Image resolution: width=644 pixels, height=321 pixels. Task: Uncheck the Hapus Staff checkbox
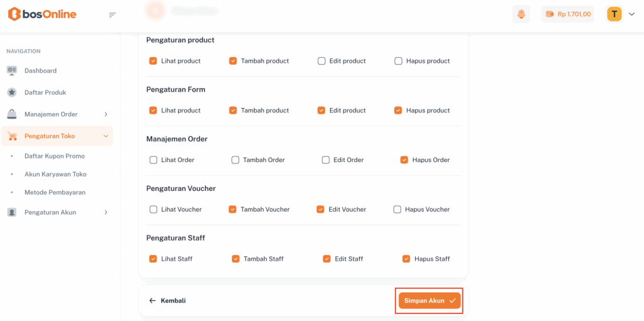(406, 259)
